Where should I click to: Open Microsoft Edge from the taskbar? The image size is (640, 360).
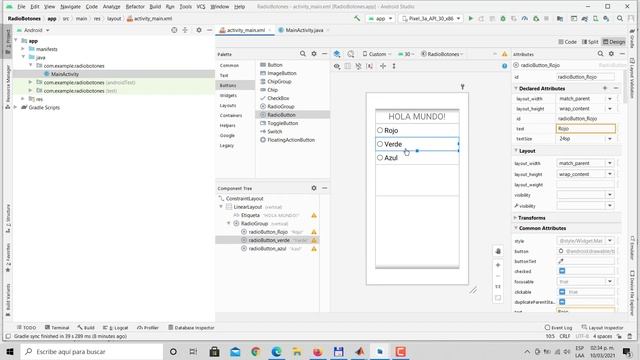click(276, 351)
